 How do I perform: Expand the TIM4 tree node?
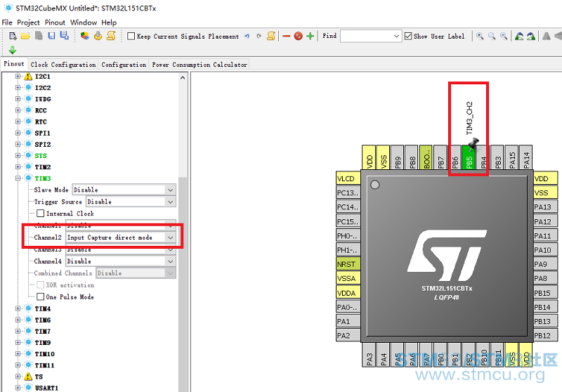click(x=18, y=308)
